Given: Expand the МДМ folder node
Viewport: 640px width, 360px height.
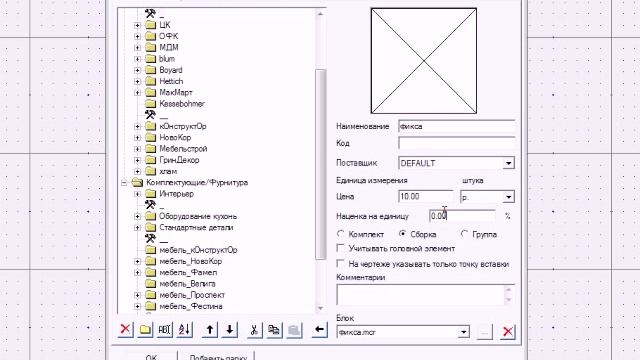Looking at the screenshot, I should click(x=138, y=48).
